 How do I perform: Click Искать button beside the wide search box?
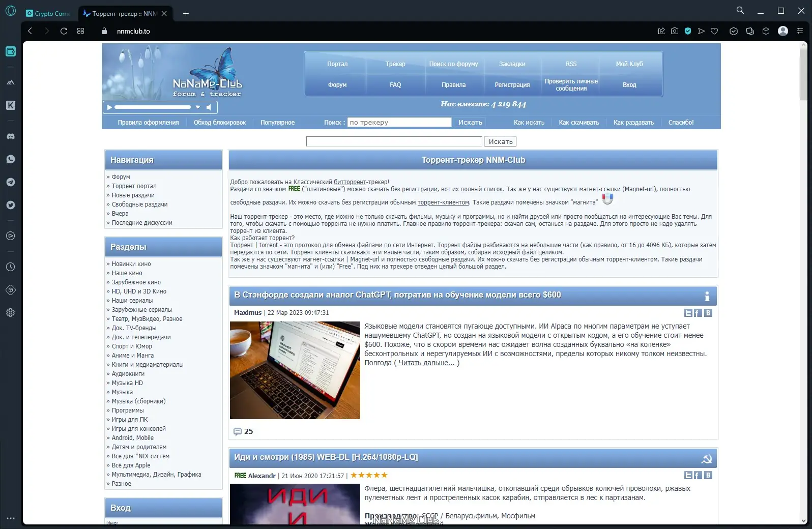[501, 141]
